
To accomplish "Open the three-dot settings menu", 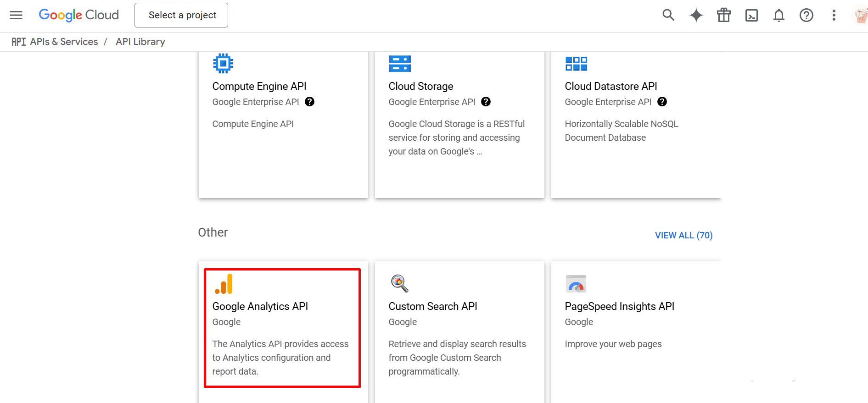I will tap(834, 15).
